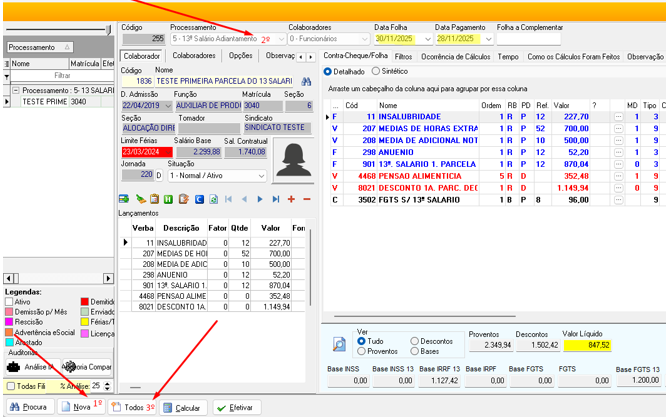Click the green H icon in toolbar
Image resolution: width=670 pixels, height=419 pixels.
click(x=170, y=199)
